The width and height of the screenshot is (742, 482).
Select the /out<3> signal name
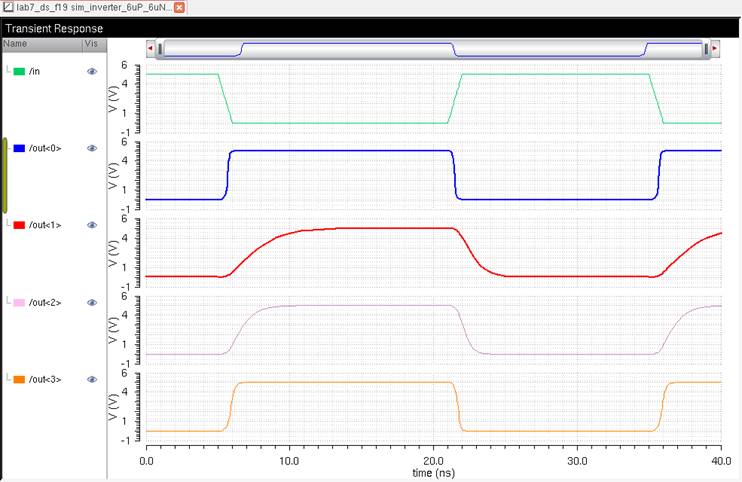tap(45, 379)
